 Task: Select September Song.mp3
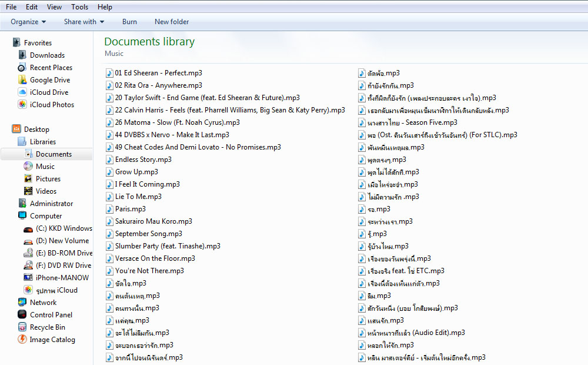pyautogui.click(x=144, y=234)
